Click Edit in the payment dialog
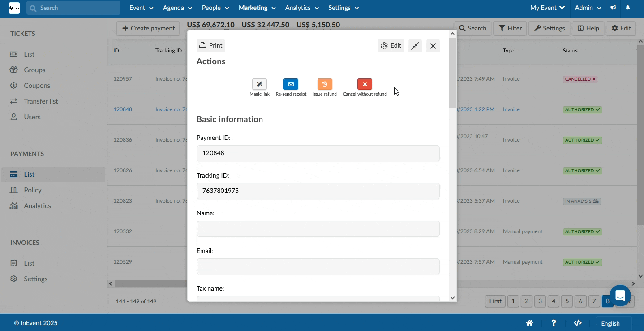This screenshot has height=331, width=644. tap(391, 46)
